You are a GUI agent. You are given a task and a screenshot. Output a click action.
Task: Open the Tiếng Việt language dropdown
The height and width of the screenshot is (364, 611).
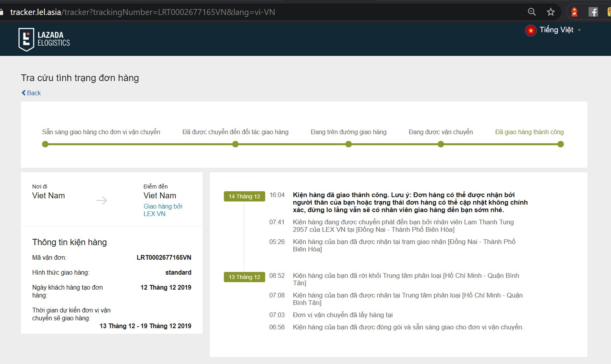[556, 30]
